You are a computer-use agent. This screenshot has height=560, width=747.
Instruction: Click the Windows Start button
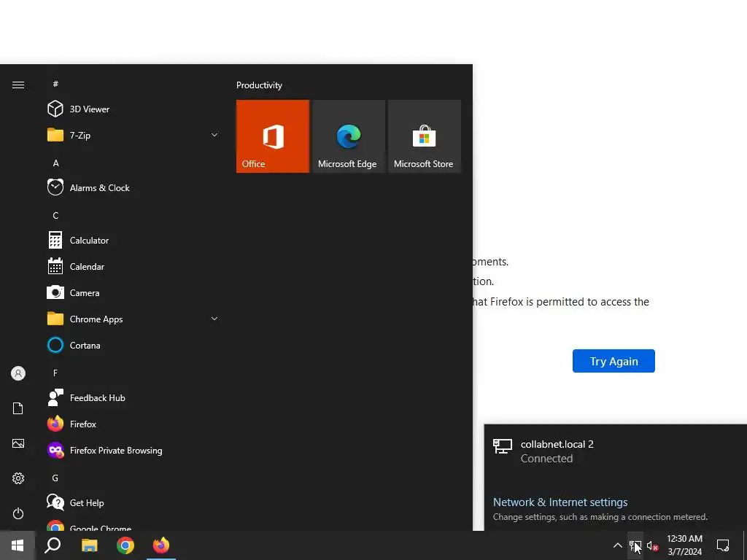pyautogui.click(x=18, y=545)
